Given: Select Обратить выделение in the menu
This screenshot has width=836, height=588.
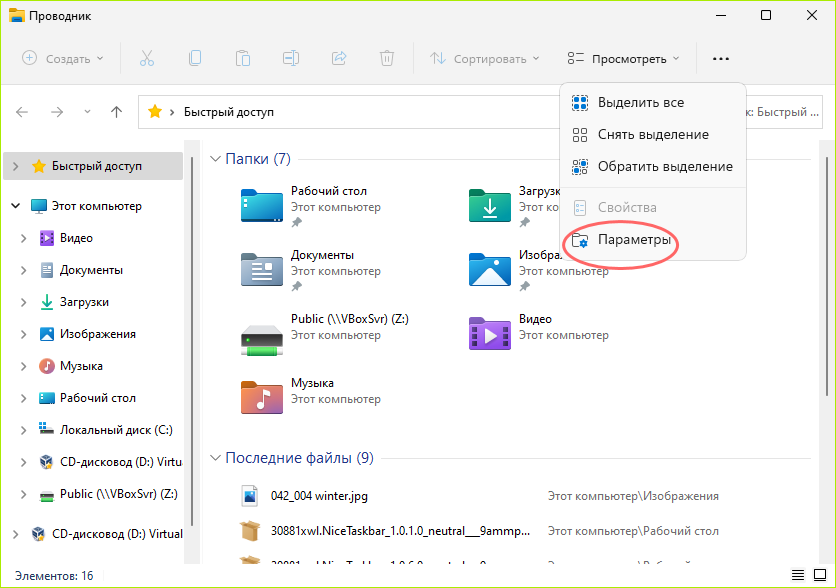Looking at the screenshot, I should (x=664, y=166).
